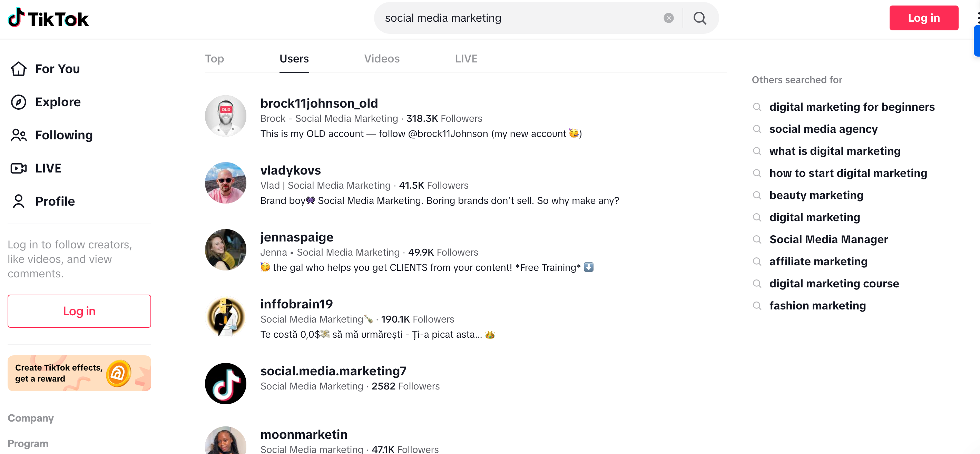Click the For You home icon
980x454 pixels.
(x=19, y=69)
